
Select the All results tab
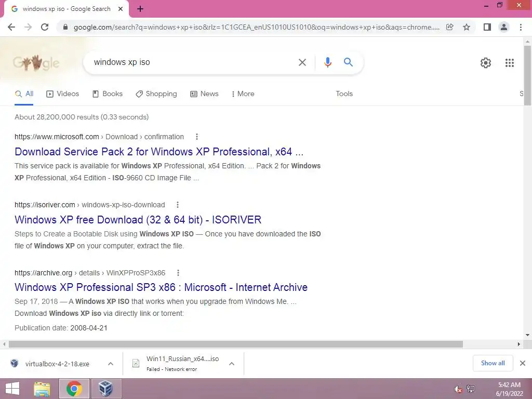pos(24,94)
